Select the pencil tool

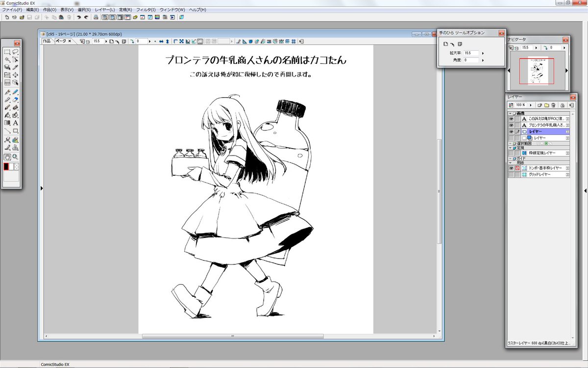tap(7, 99)
